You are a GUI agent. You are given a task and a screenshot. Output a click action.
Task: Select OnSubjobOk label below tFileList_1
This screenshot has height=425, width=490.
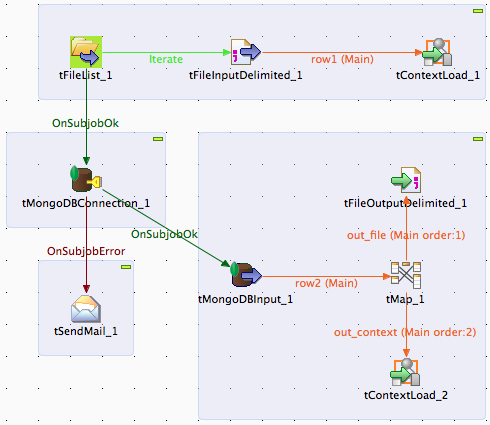click(85, 123)
